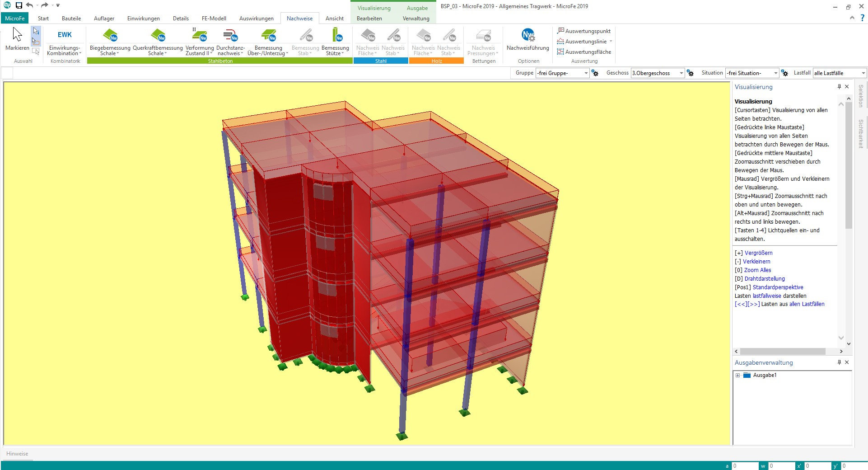Click the scroll-down arrow of Visualisierung panel

point(849,344)
